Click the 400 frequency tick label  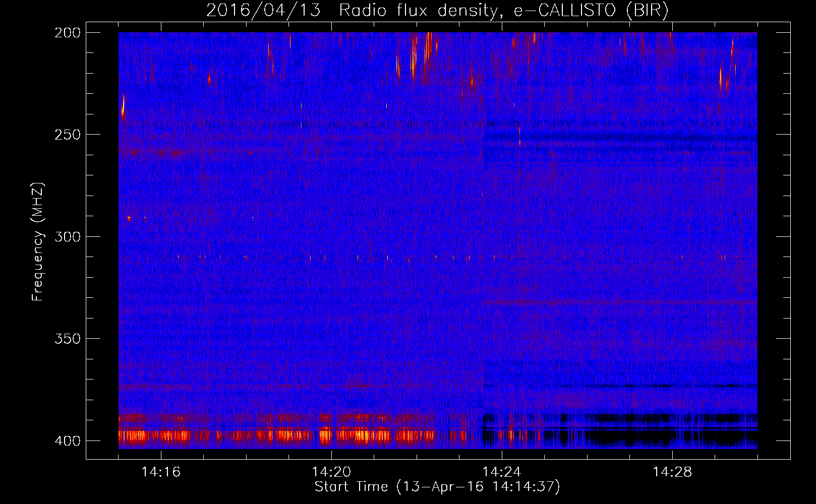(x=67, y=441)
